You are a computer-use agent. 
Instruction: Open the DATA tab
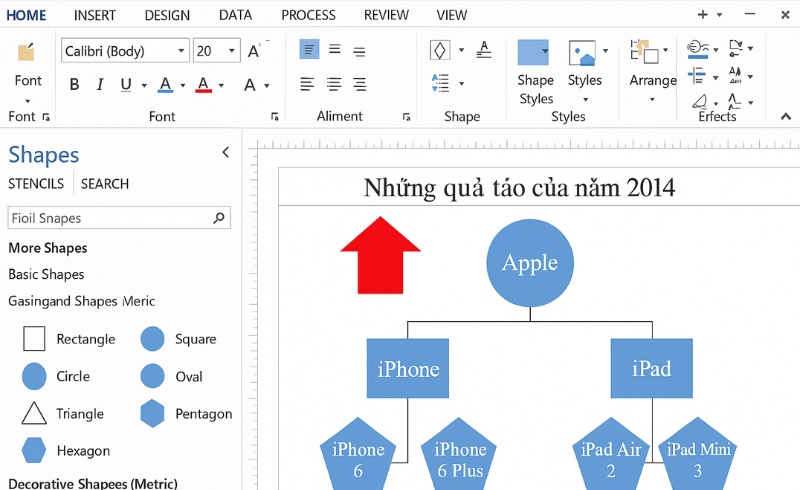235,15
